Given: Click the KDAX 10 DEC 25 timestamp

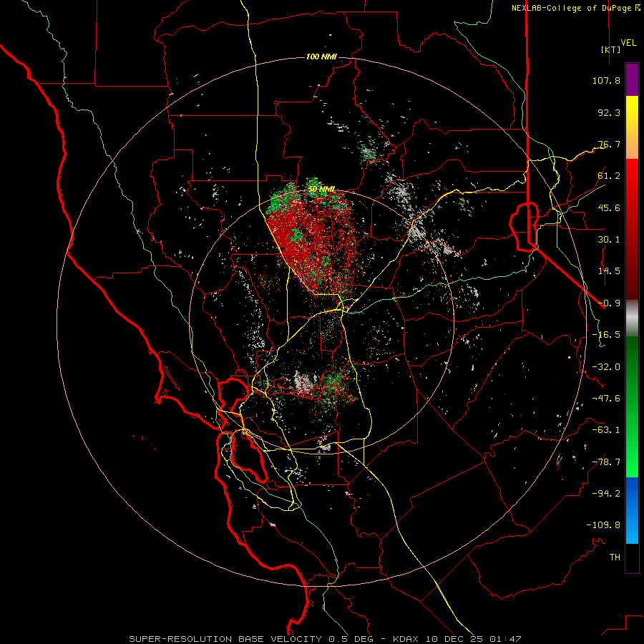Looking at the screenshot, I should (457, 639).
